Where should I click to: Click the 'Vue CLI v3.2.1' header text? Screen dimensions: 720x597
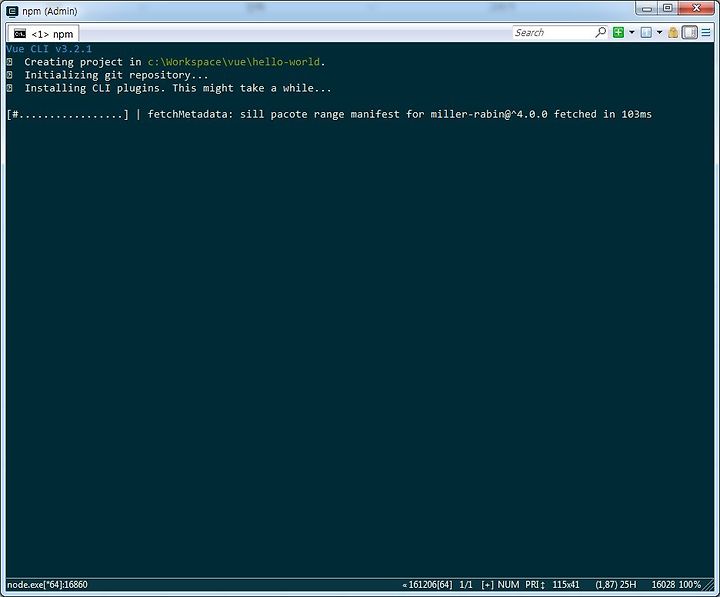49,49
